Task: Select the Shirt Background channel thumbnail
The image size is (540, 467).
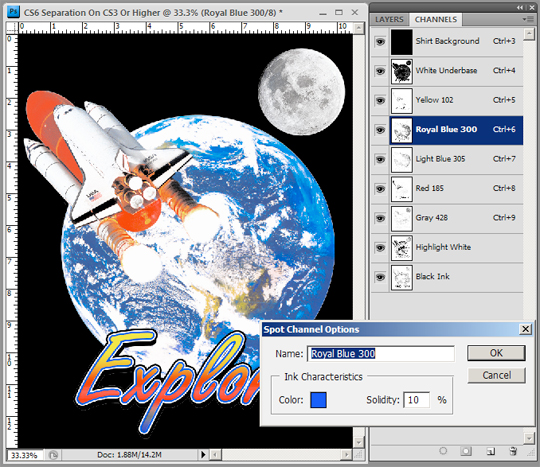Action: pos(402,42)
